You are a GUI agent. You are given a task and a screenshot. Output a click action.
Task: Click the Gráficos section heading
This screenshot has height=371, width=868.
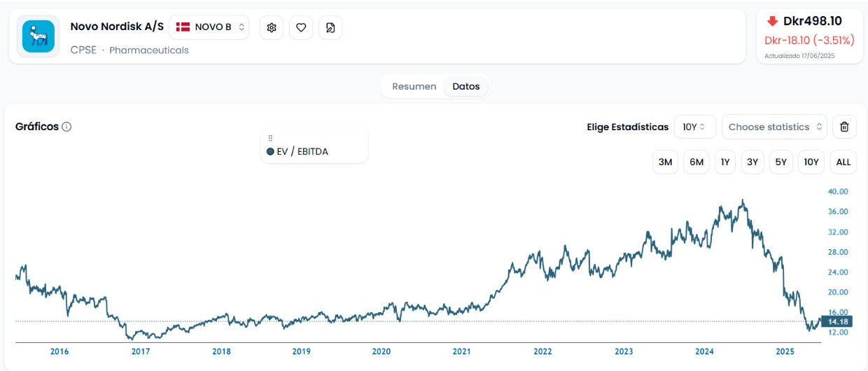pyautogui.click(x=37, y=127)
